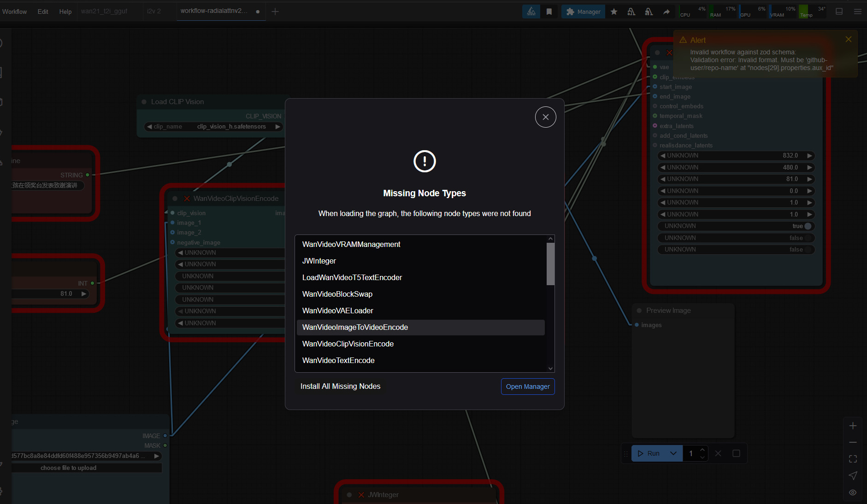Click the Open Manager button
867x504 pixels.
528,387
